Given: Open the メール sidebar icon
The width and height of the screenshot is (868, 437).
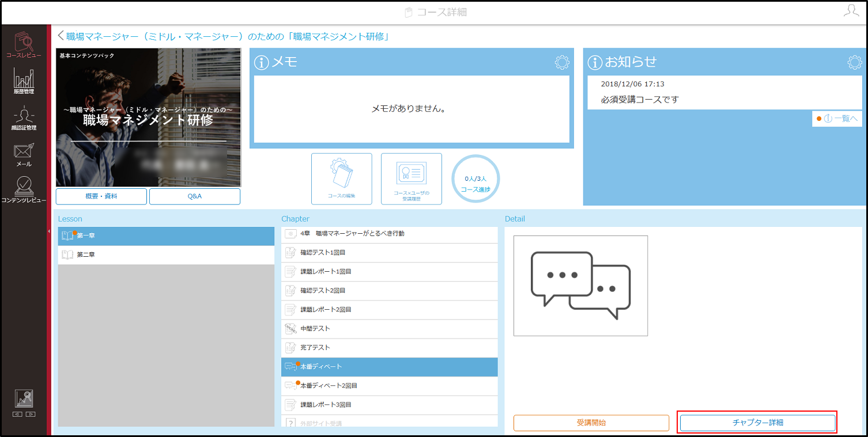Looking at the screenshot, I should (24, 154).
